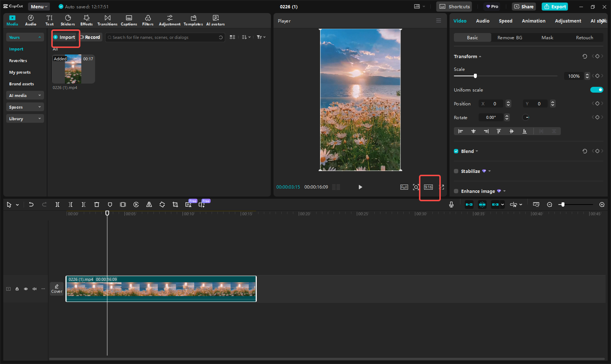Image resolution: width=611 pixels, height=364 pixels.
Task: Click the Voiceover microphone icon
Action: pos(451,205)
